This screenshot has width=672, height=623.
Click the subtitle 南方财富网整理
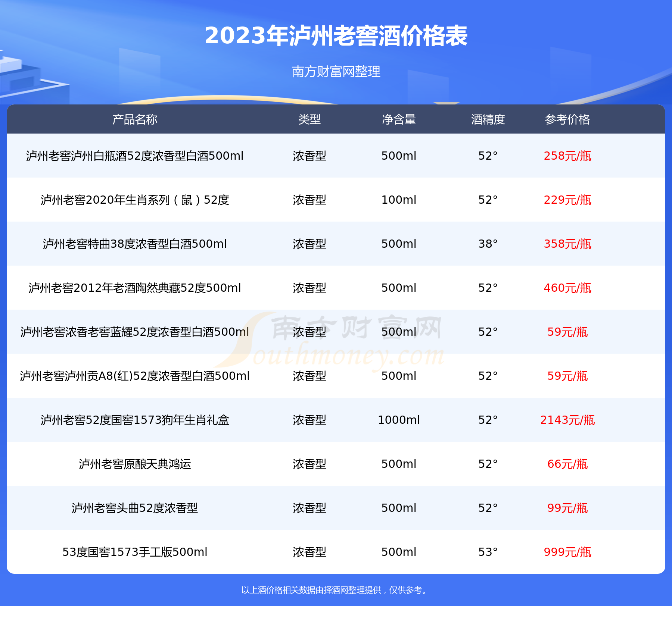coord(336,71)
